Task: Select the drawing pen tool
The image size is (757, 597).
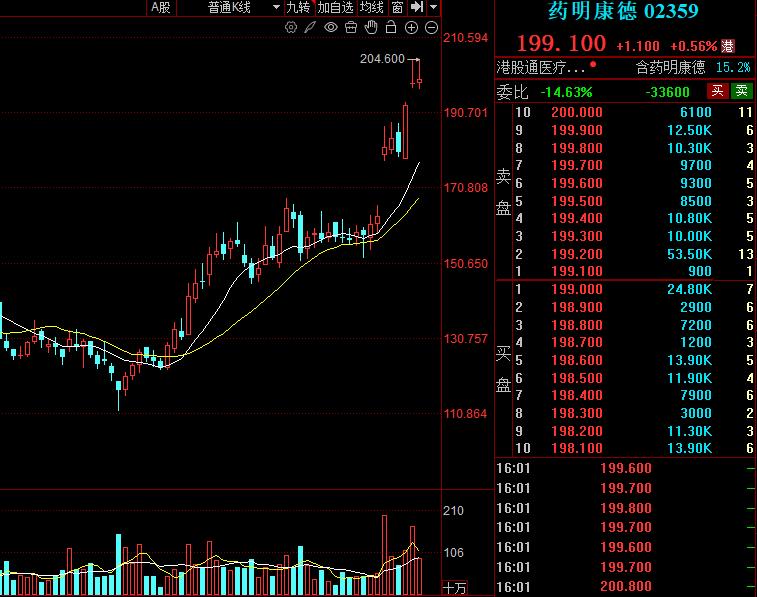Action: (310, 28)
